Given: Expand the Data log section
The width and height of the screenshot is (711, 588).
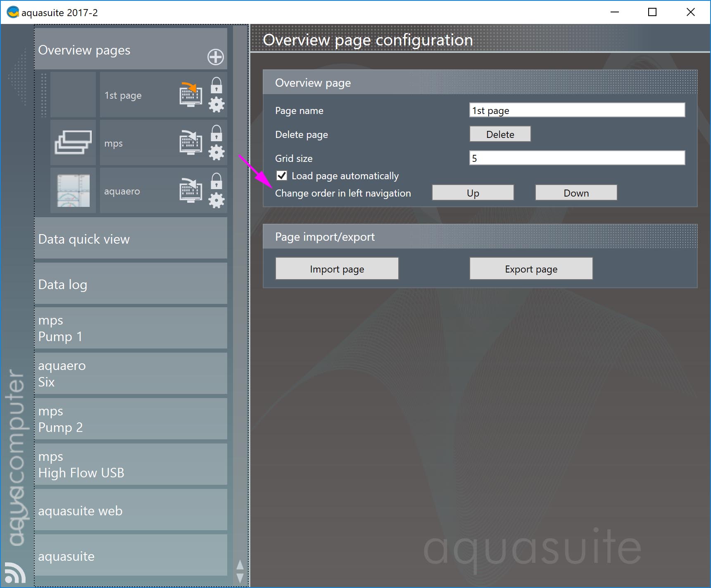Looking at the screenshot, I should tap(131, 284).
